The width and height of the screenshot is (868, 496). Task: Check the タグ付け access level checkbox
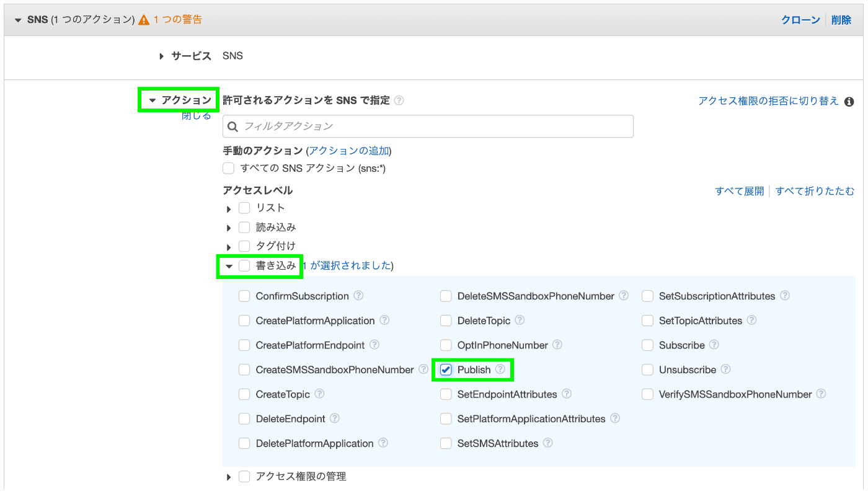pyautogui.click(x=244, y=246)
